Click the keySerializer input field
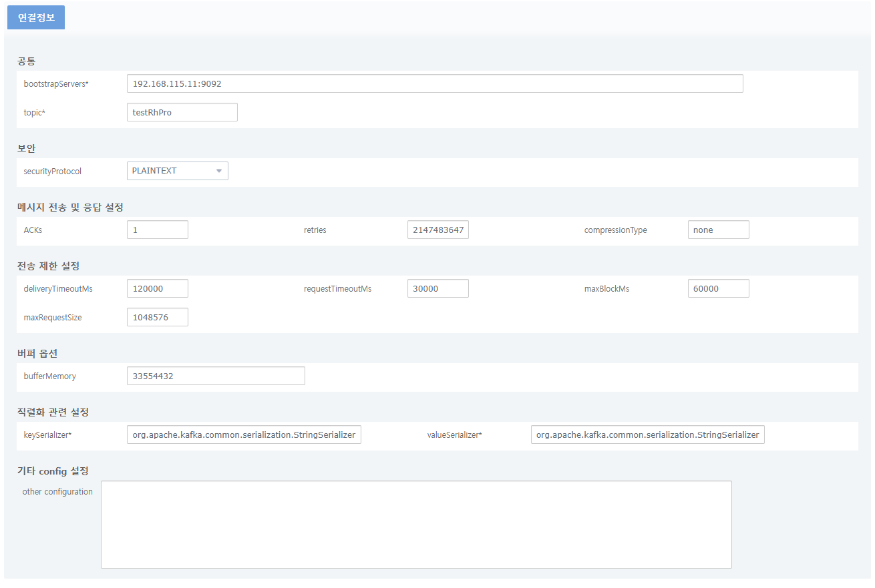The image size is (875, 588). click(244, 434)
